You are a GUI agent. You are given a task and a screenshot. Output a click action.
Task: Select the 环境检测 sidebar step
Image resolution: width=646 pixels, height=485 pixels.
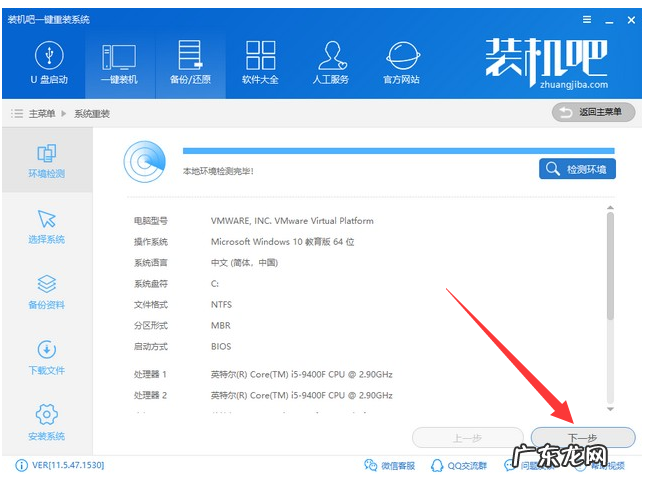tap(47, 161)
